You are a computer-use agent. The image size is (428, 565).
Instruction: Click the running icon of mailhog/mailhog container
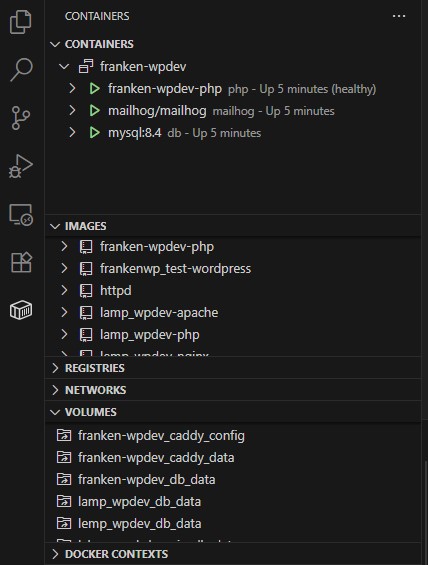tap(94, 111)
